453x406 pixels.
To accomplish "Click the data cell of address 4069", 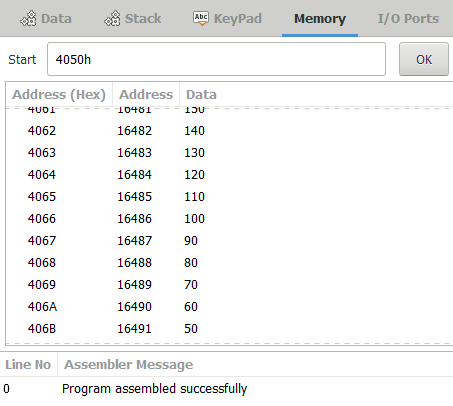I will pyautogui.click(x=191, y=285).
